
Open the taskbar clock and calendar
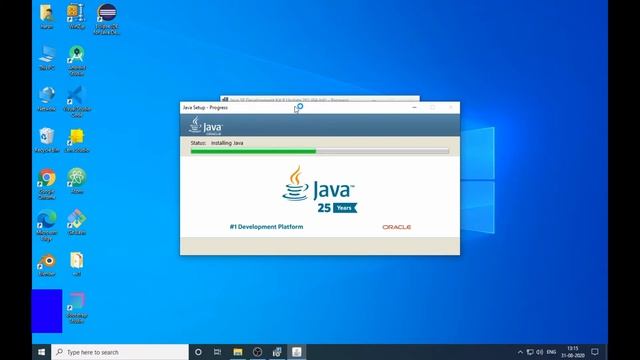pos(573,352)
